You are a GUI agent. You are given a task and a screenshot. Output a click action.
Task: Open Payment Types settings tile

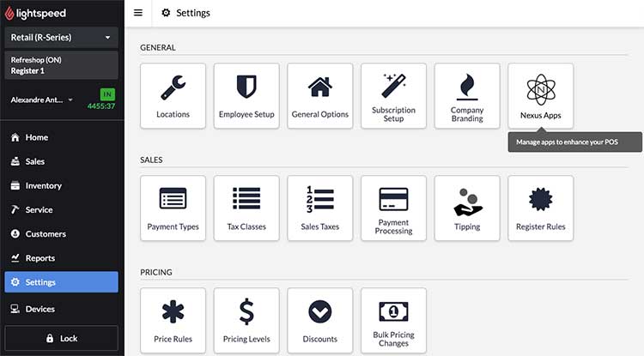click(x=173, y=208)
